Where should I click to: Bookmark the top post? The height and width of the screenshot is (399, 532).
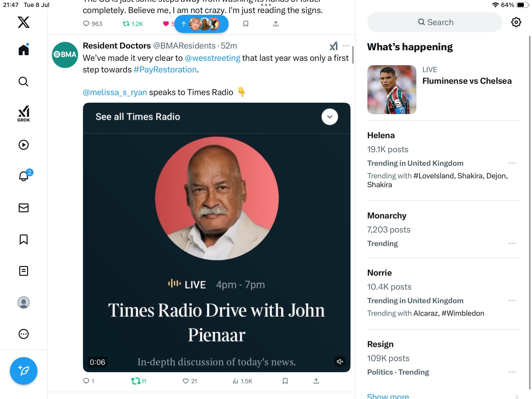246,24
